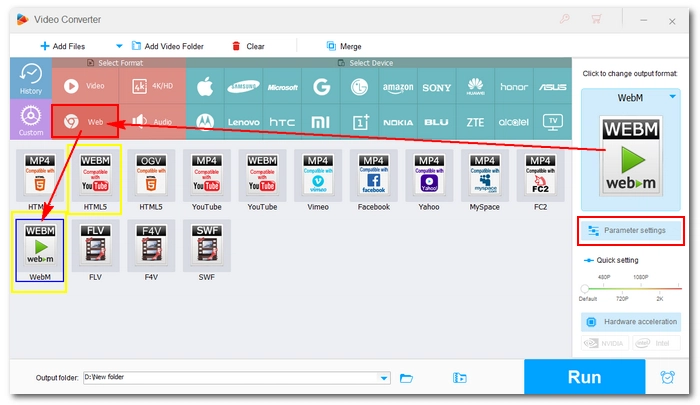
Task: Toggle Hardware acceleration
Action: 630,321
